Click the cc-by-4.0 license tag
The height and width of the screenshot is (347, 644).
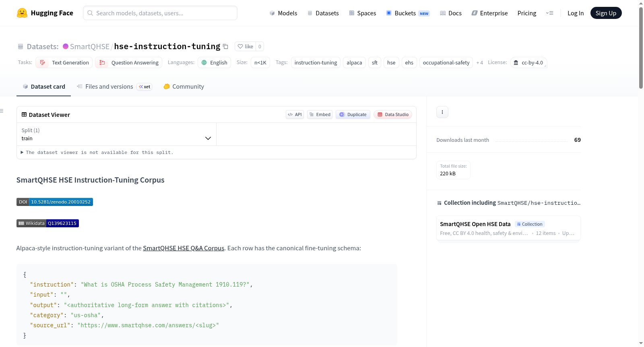click(528, 62)
